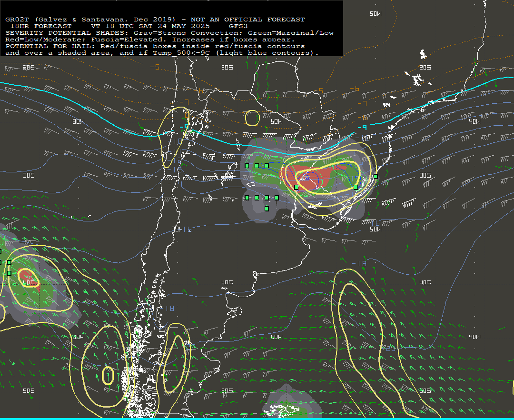
Task: Click the small yellow circle contour over Bolivia
Action: (252, 119)
